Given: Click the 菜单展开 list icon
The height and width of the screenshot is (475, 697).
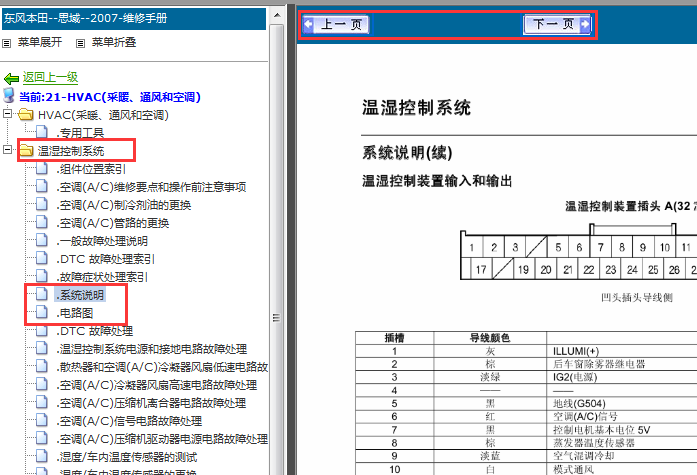Looking at the screenshot, I should [7, 44].
